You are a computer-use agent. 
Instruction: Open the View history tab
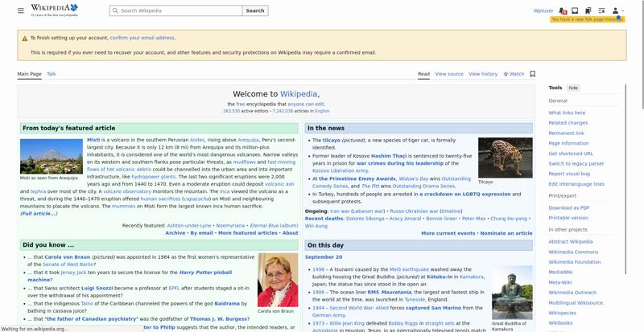(x=483, y=74)
